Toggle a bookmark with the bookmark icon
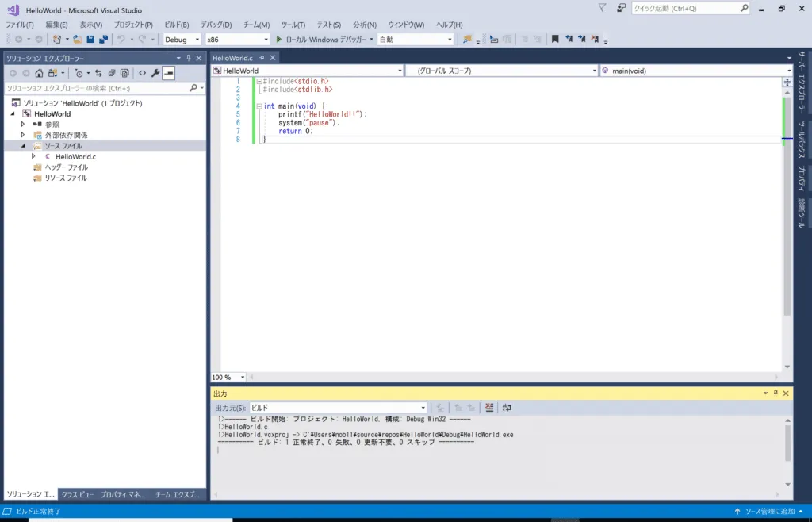812x522 pixels. click(555, 40)
